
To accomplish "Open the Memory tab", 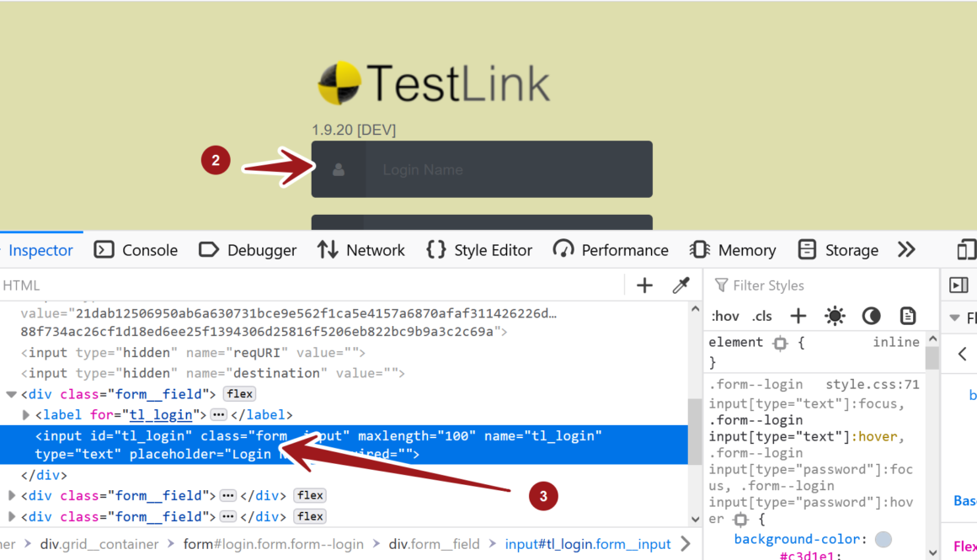I will click(x=732, y=250).
